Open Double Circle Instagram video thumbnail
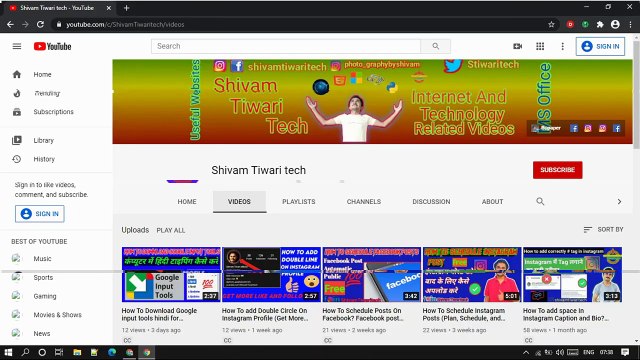 (271, 274)
